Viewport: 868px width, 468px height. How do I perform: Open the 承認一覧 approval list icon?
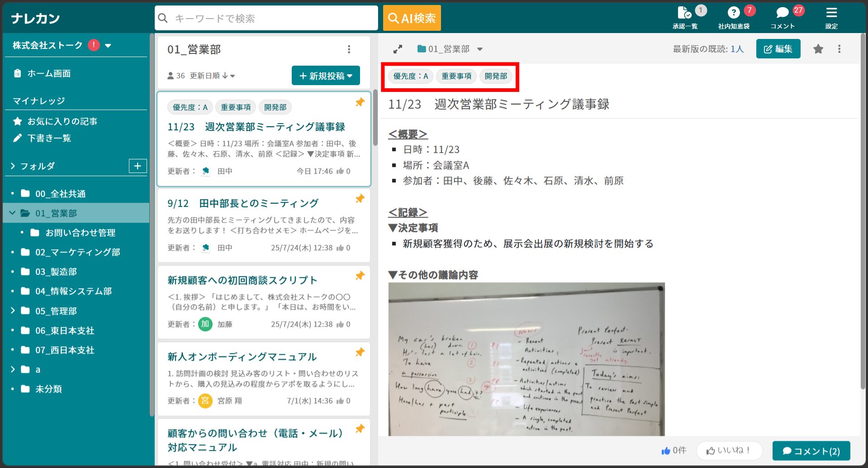pos(685,17)
